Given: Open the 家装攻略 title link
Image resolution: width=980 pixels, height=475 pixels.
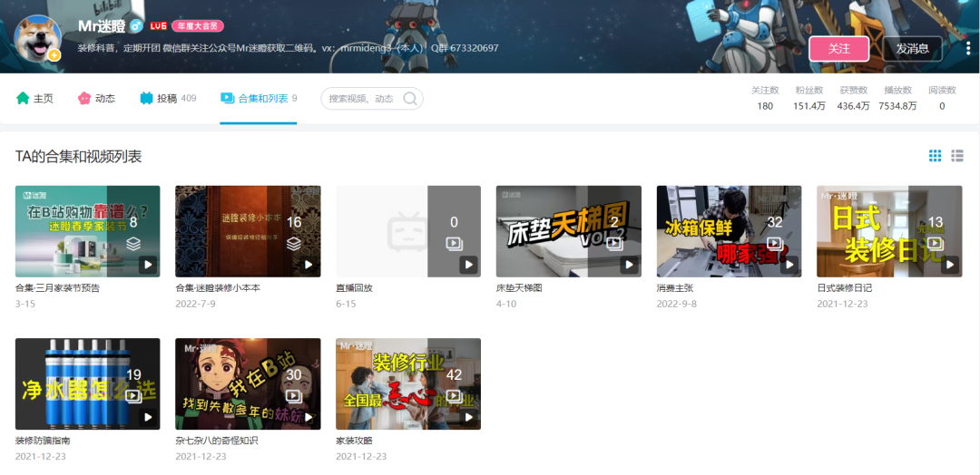Looking at the screenshot, I should tap(354, 441).
